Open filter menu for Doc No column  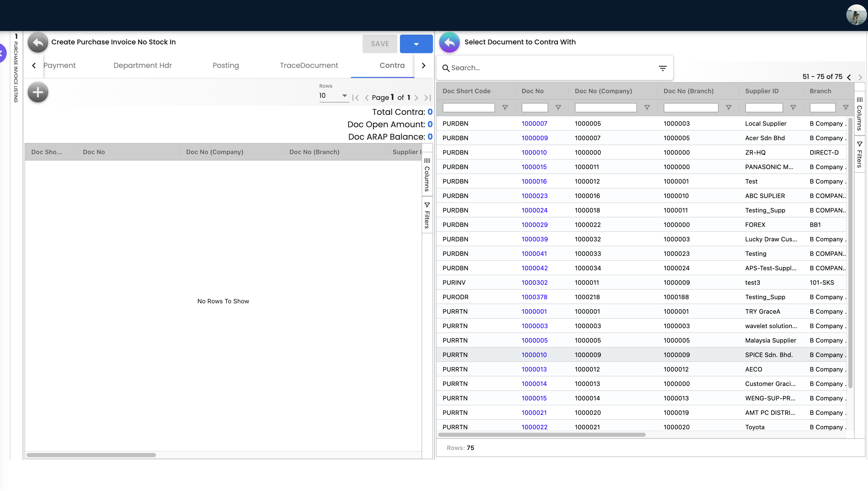pyautogui.click(x=558, y=107)
